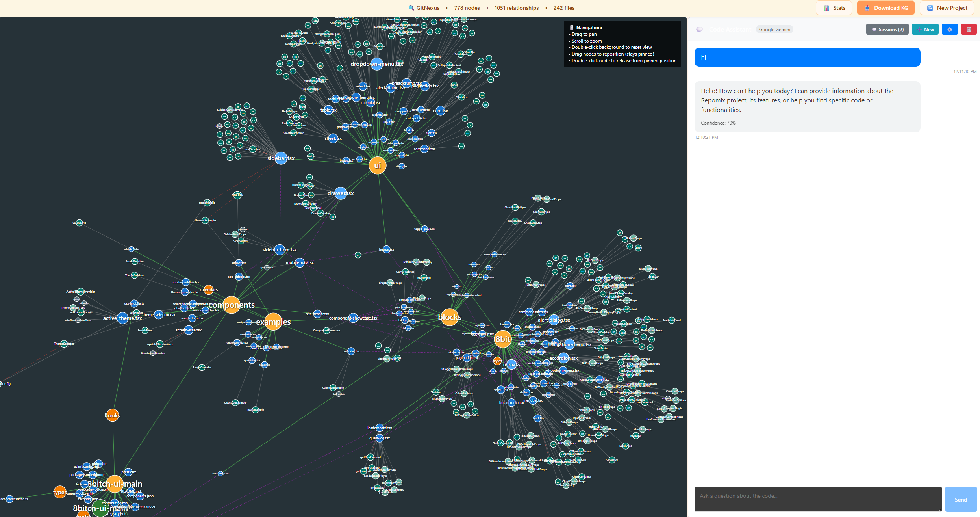Open the Sessions (2) list
The height and width of the screenshot is (517, 980).
pyautogui.click(x=887, y=30)
